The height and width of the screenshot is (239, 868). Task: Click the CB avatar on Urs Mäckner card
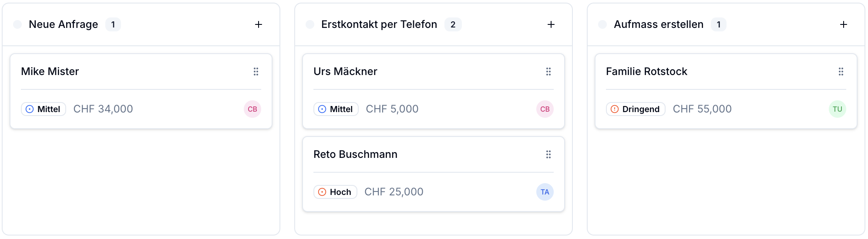click(545, 109)
